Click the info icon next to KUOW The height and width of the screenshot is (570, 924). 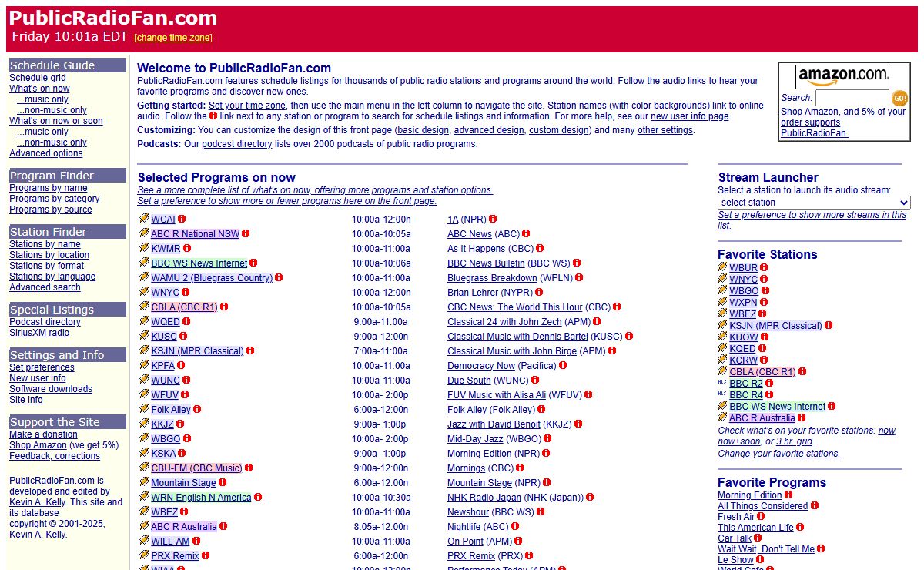pos(765,337)
